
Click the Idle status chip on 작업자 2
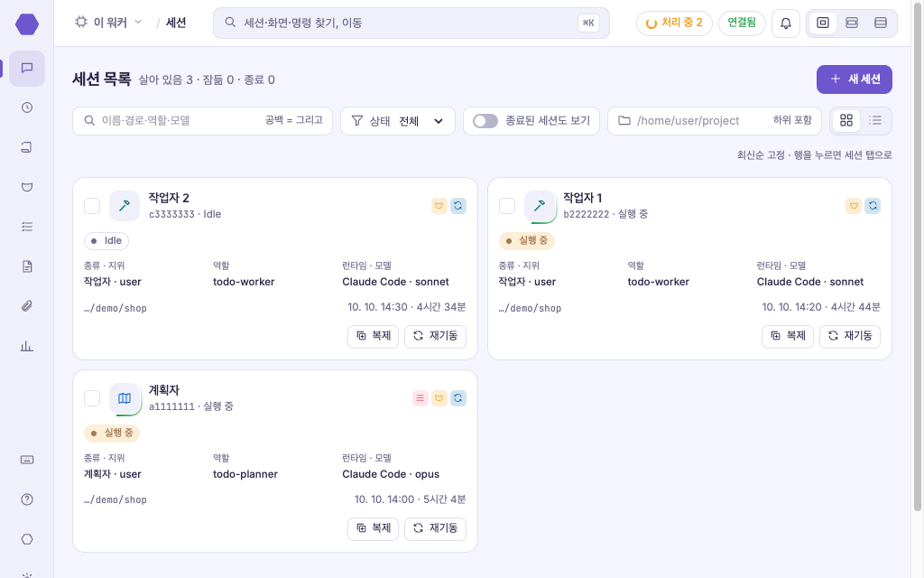click(106, 240)
